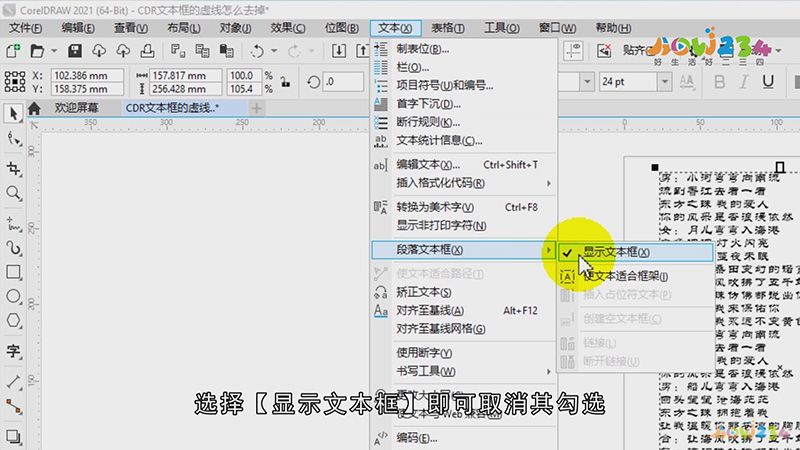Print the document icon
This screenshot has height=450, width=800.
point(147,51)
